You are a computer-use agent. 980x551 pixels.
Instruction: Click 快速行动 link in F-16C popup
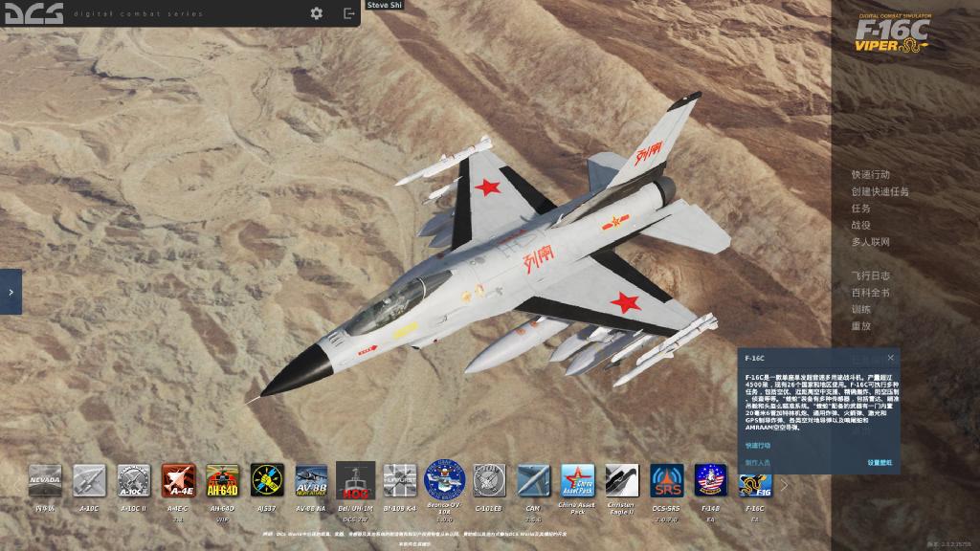758,445
